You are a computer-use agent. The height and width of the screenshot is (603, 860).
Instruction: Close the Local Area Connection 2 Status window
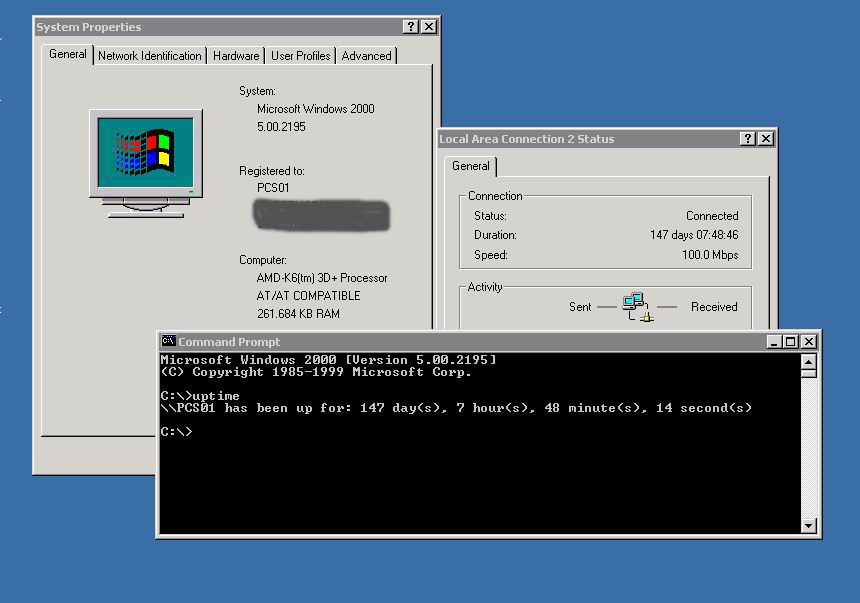[x=766, y=139]
